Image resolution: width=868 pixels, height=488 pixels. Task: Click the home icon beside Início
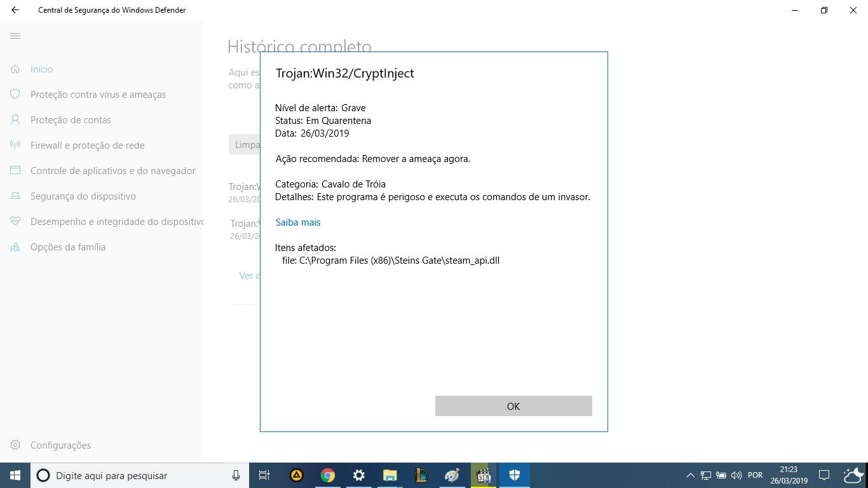click(15, 69)
